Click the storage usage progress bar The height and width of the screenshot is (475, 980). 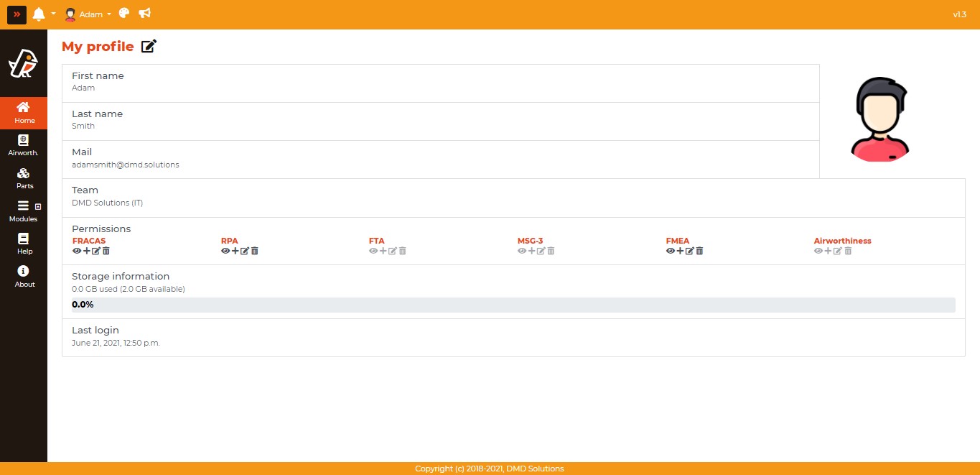click(x=513, y=305)
